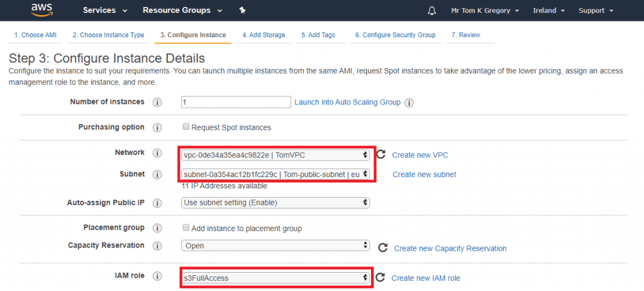
Task: Click Launch into Auto Scaling Group link
Action: [x=347, y=102]
